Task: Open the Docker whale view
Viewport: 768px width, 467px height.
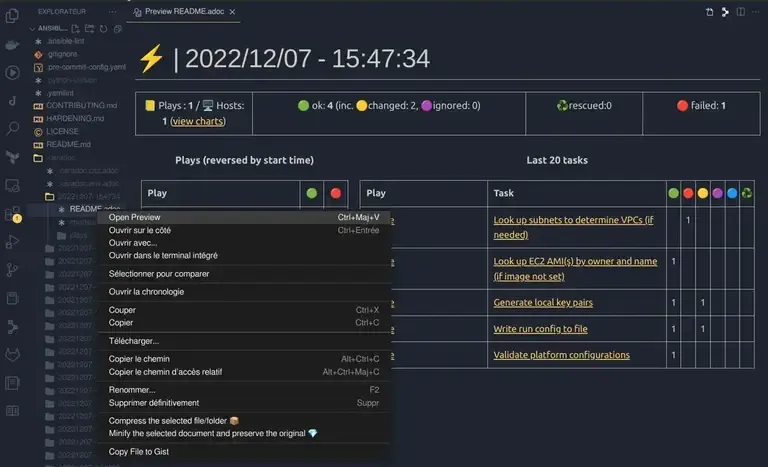Action: [x=12, y=46]
